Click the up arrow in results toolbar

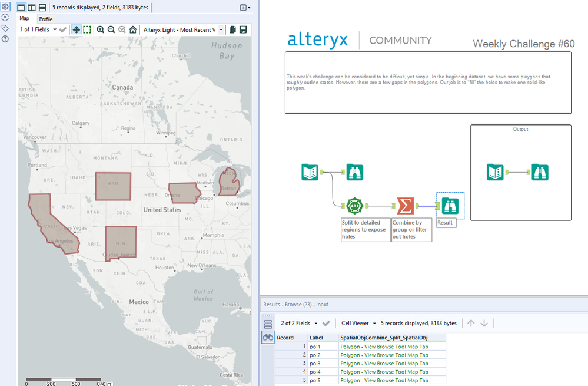tap(471, 324)
